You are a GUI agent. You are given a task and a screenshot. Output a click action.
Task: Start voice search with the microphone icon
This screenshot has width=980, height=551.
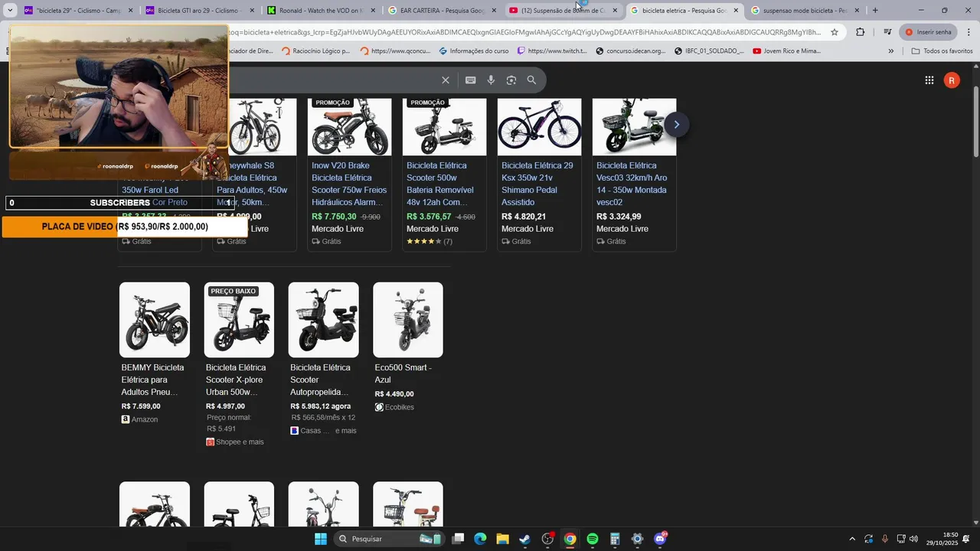pyautogui.click(x=491, y=80)
